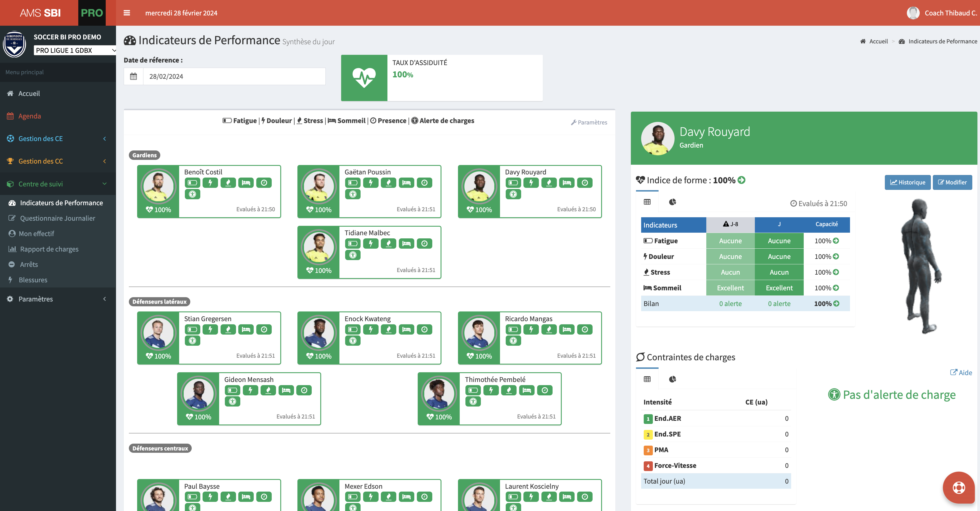Click Tidiane Malbec's load alert icon

point(353,255)
